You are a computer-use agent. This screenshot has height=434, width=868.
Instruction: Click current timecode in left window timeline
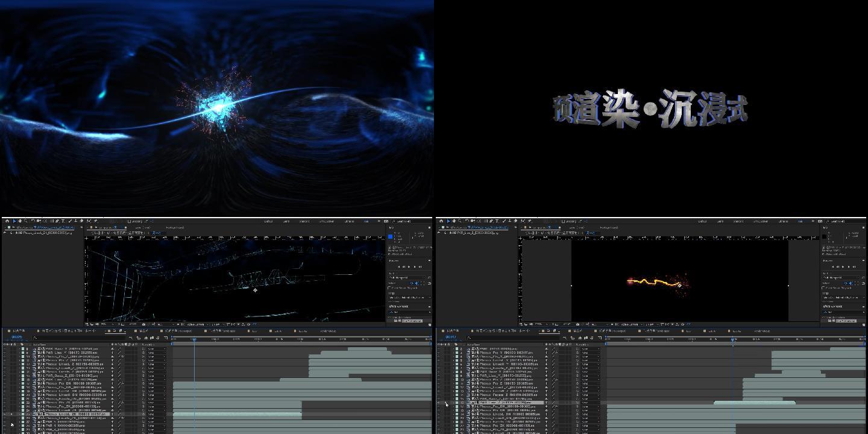pyautogui.click(x=17, y=337)
